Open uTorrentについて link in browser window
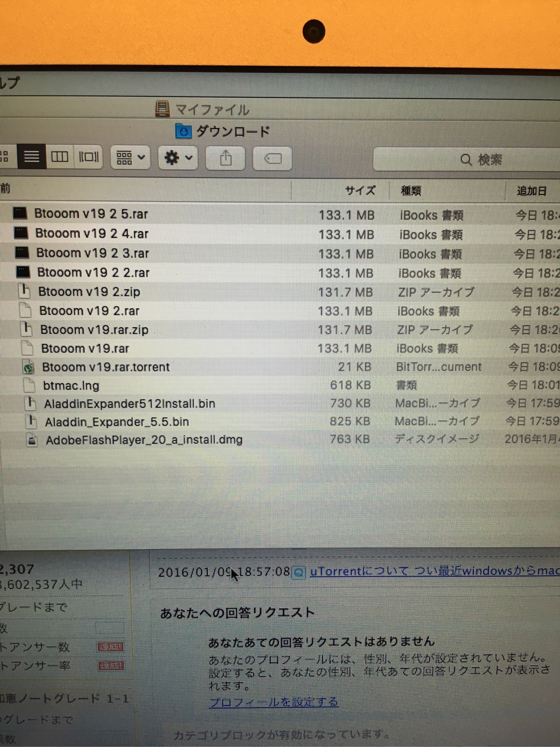The height and width of the screenshot is (747, 560). coord(435,571)
